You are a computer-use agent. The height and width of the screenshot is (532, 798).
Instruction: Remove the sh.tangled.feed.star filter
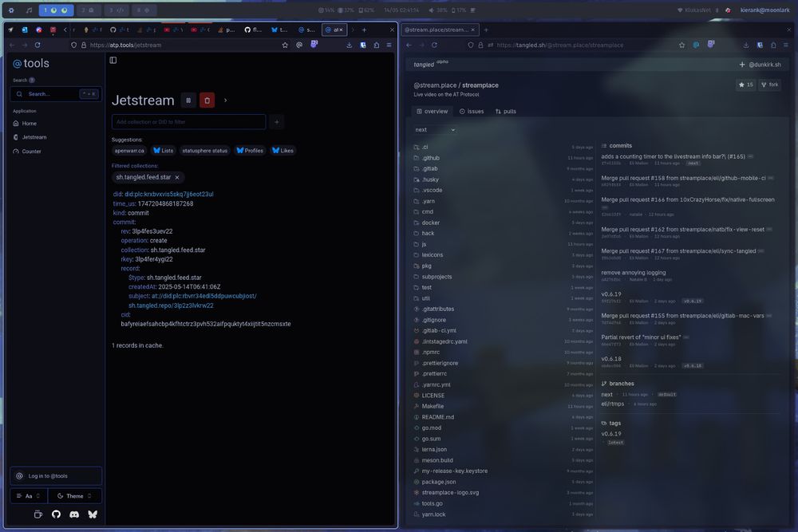click(177, 178)
